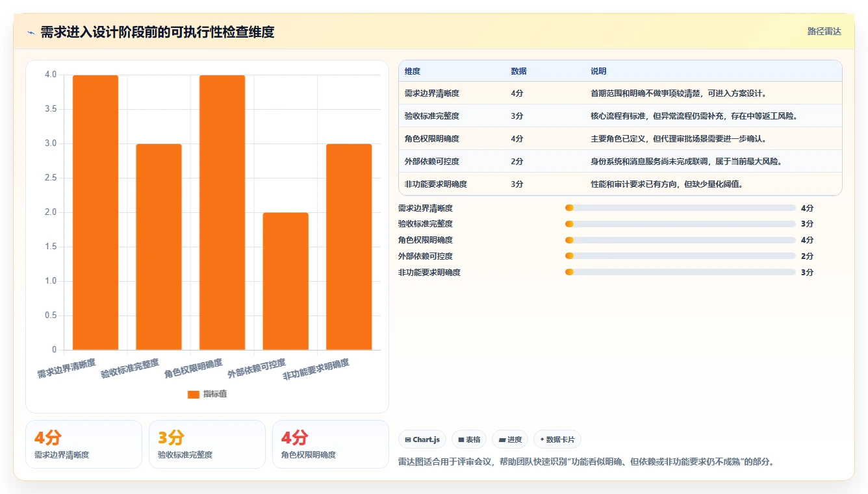The image size is (868, 494).
Task: Open the 3分 验收标准完整度 summary card
Action: pos(207,444)
